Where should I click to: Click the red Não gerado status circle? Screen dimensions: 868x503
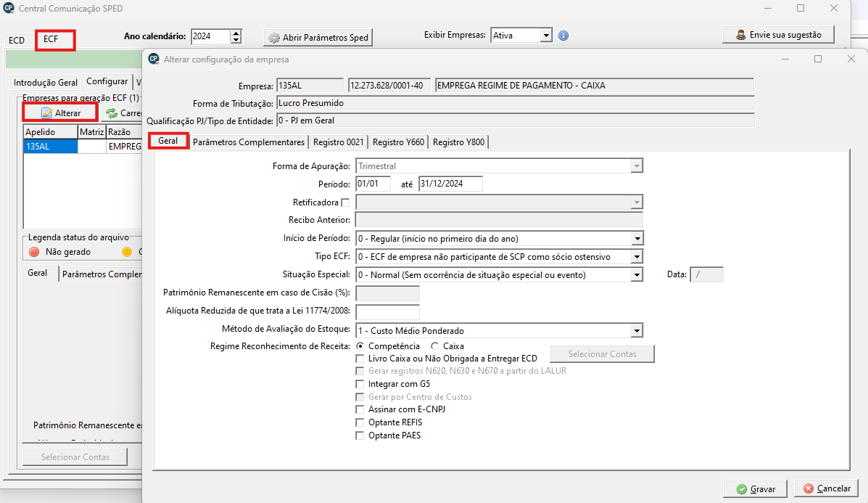[x=34, y=252]
